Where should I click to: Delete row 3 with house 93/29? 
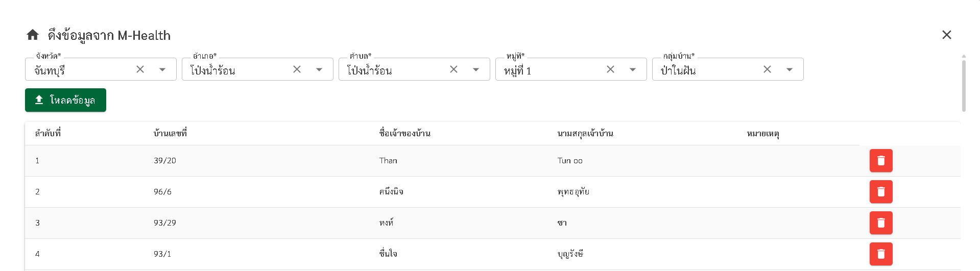point(881,223)
